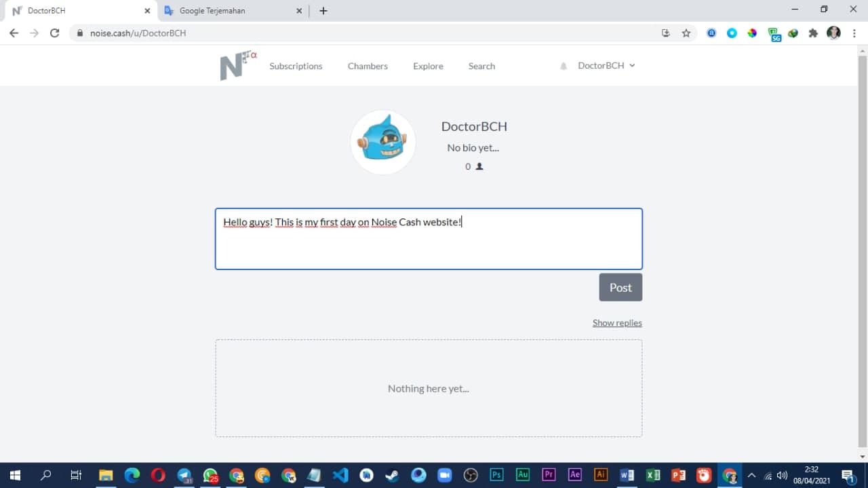Open the Chambers page
Viewport: 868px width, 488px height.
click(368, 66)
